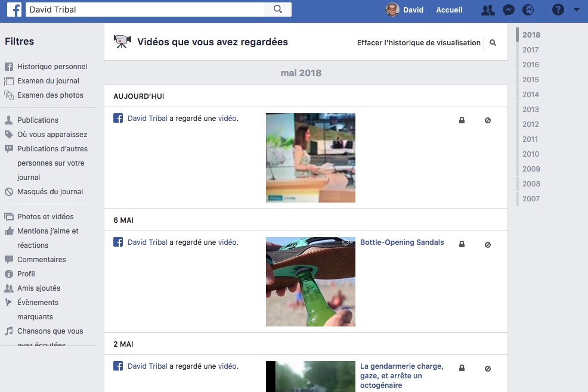Expand the account dropdown arrow
The height and width of the screenshot is (392, 588).
pos(577,10)
